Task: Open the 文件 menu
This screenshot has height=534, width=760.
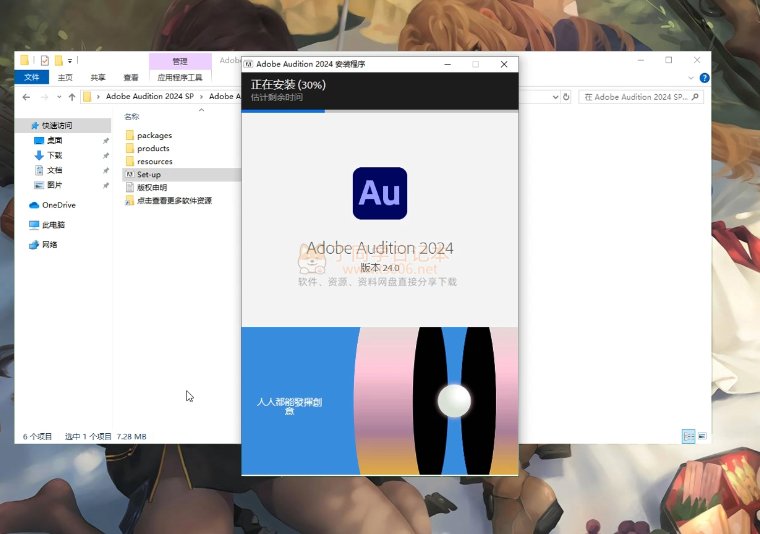Action: [32, 77]
